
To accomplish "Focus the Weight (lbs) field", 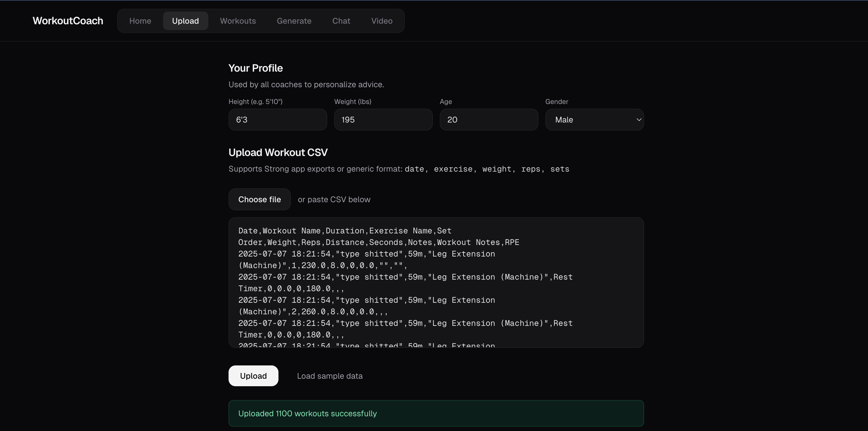I will pos(383,120).
